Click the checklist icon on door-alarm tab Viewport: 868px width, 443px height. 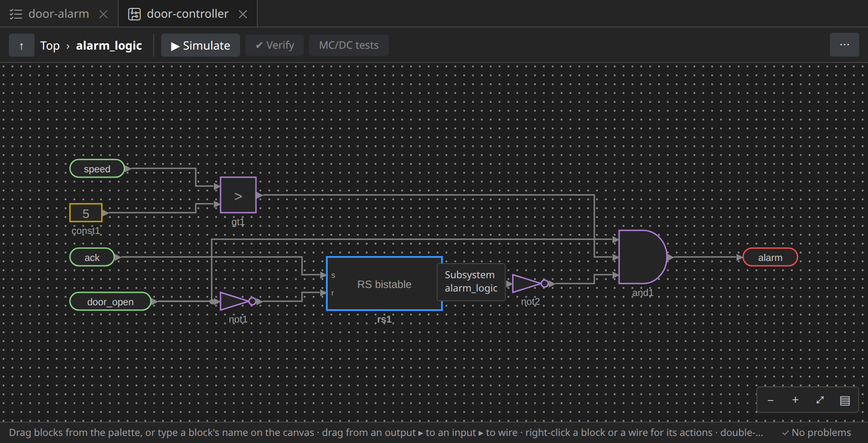pos(16,14)
